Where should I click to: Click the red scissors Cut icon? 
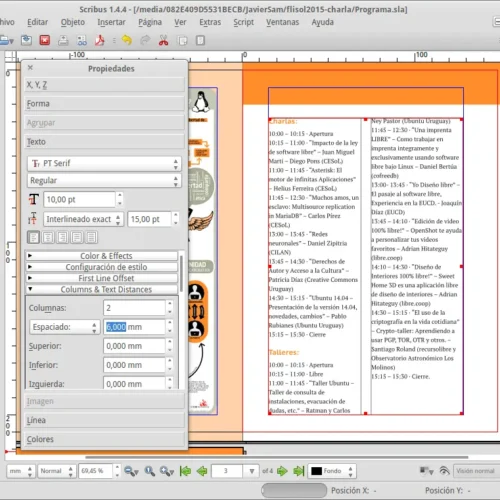(163, 40)
